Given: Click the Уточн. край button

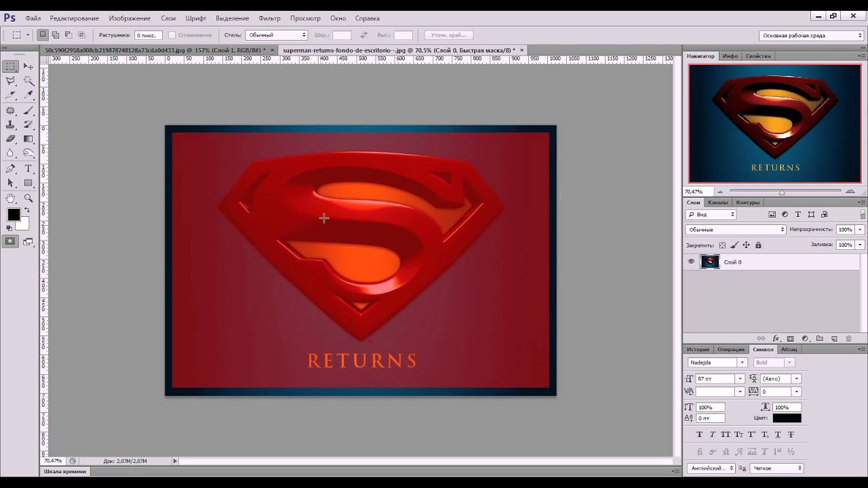Looking at the screenshot, I should (449, 35).
